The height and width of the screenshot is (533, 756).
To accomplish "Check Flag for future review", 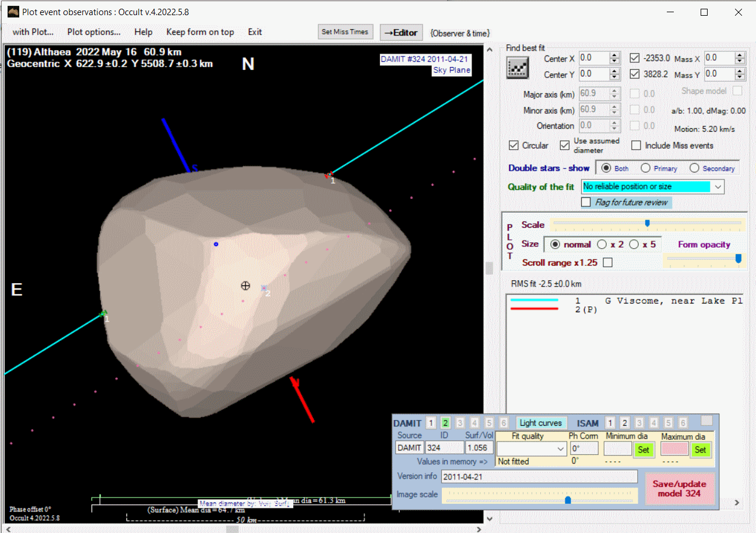I will 586,202.
